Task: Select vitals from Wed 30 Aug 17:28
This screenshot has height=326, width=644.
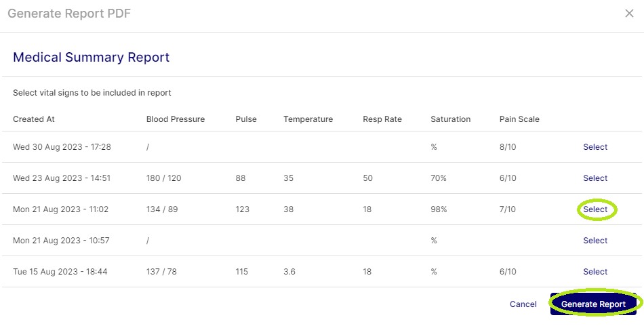Action: point(595,147)
